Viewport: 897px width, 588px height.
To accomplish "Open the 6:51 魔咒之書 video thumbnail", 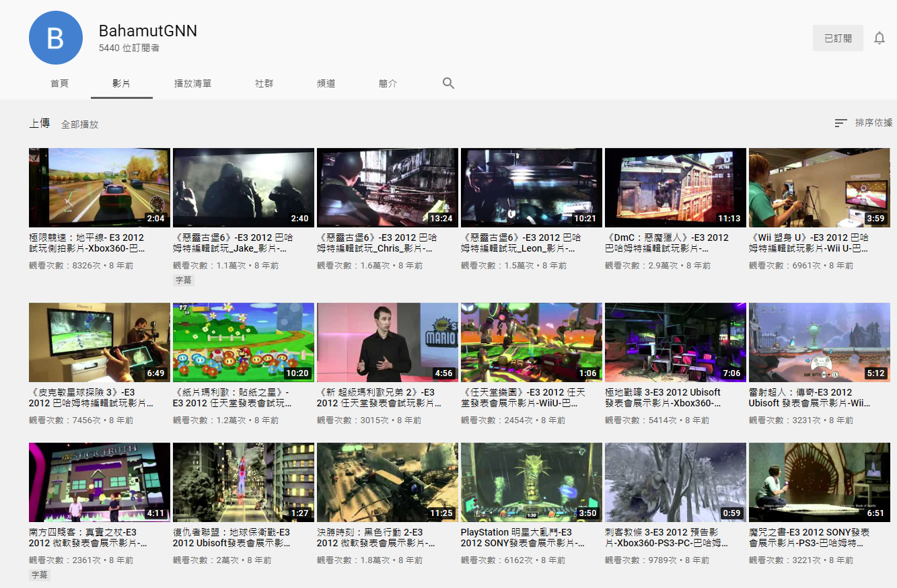I will [x=820, y=482].
